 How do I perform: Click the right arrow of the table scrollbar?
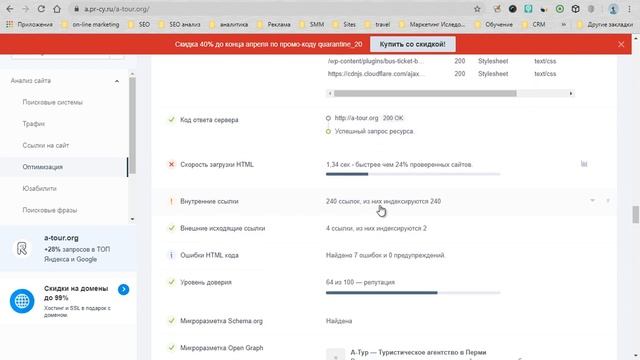571,93
